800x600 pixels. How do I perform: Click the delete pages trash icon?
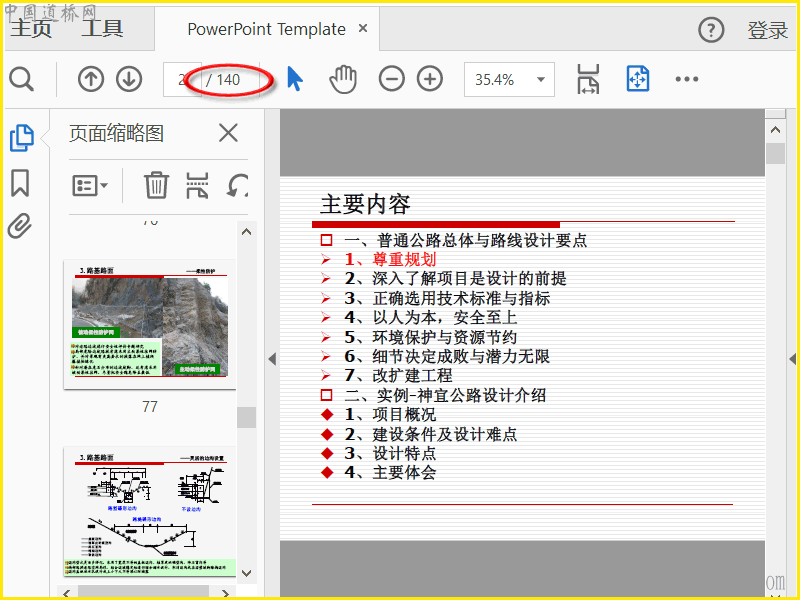pos(156,185)
